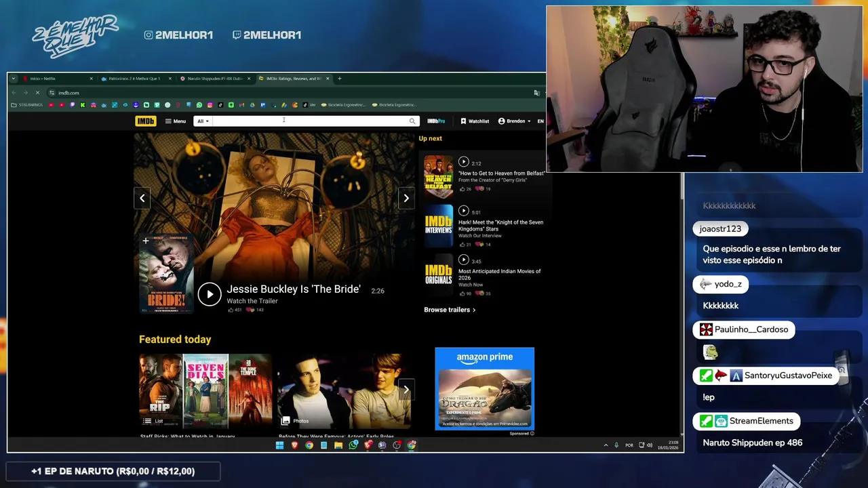Select the IMDb Ratings, Reviews tab

pyautogui.click(x=293, y=79)
